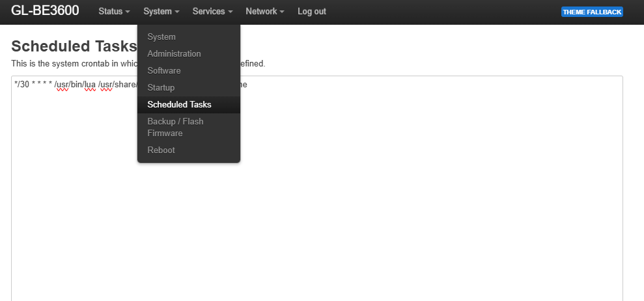
Task: Click the THEME FALLBACK badge
Action: [592, 12]
